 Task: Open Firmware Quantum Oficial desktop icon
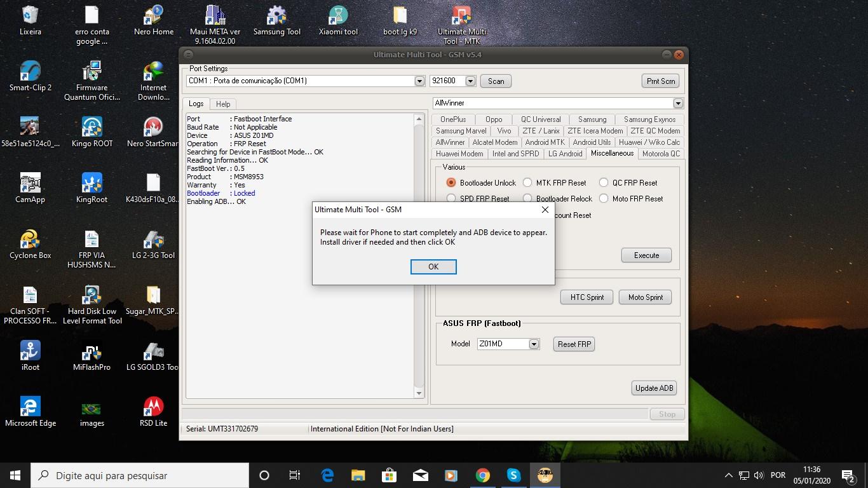click(92, 81)
